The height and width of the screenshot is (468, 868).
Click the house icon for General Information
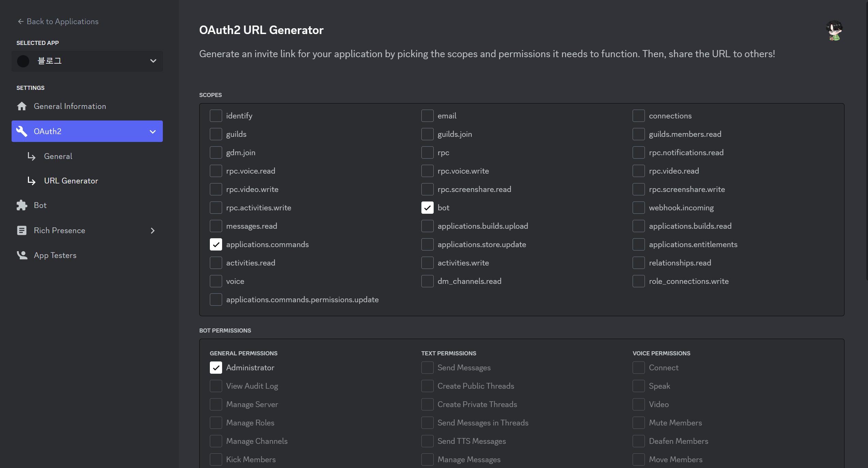(x=22, y=106)
